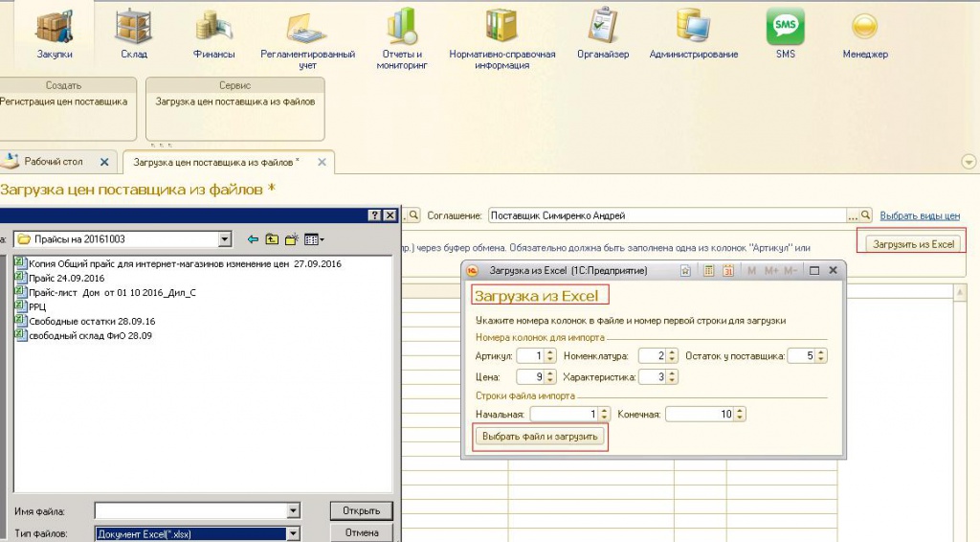This screenshot has width=980, height=542.
Task: Close Загрузка цен поставщика из файлов tab
Action: point(322,162)
